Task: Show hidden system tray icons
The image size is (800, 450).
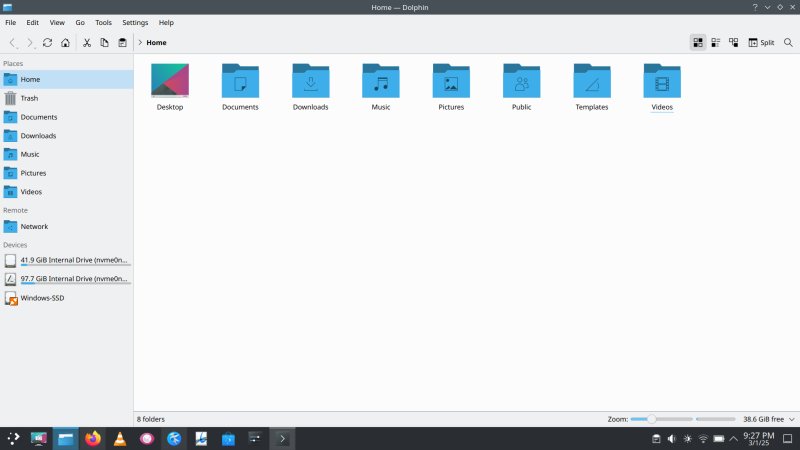Action: coord(734,439)
